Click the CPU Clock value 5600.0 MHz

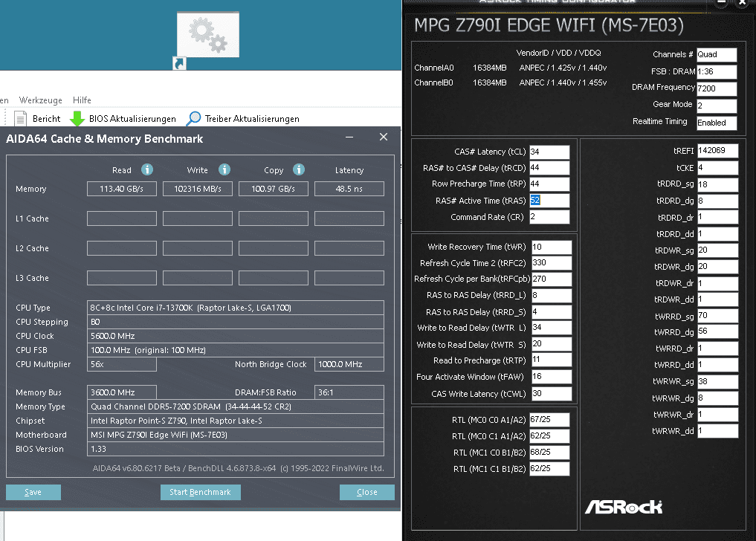(236, 336)
